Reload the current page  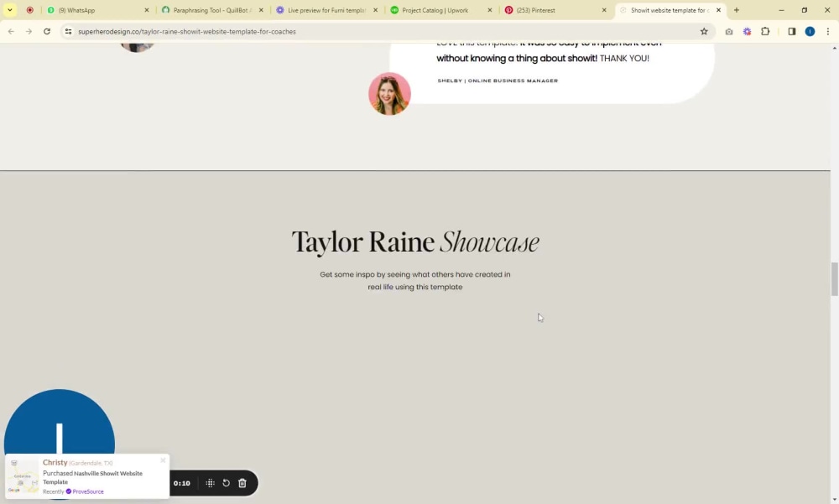(47, 32)
